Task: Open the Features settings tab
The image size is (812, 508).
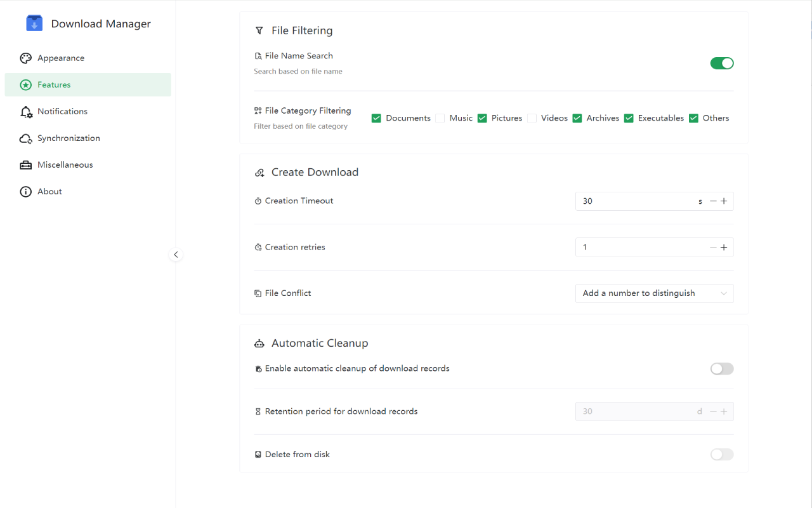Action: pos(54,85)
